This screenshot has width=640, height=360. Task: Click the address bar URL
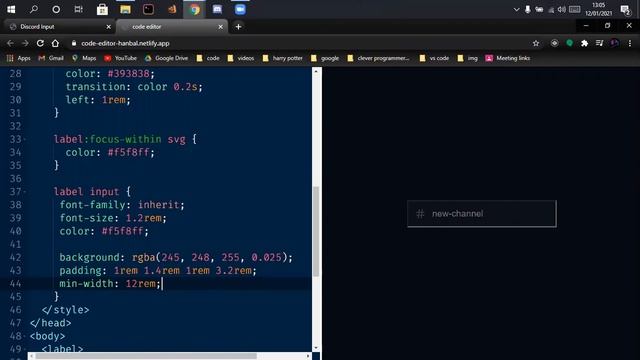click(x=125, y=43)
